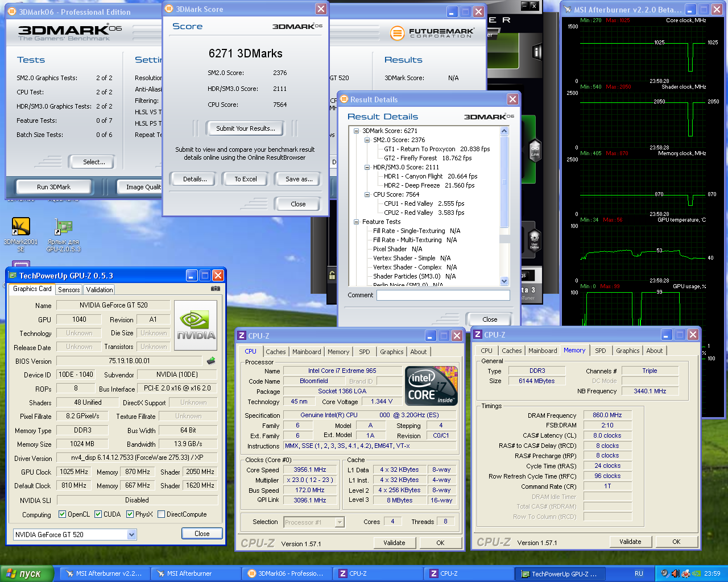Switch to the Validation tab in GPU-Z
The image size is (728, 582).
pyautogui.click(x=100, y=290)
